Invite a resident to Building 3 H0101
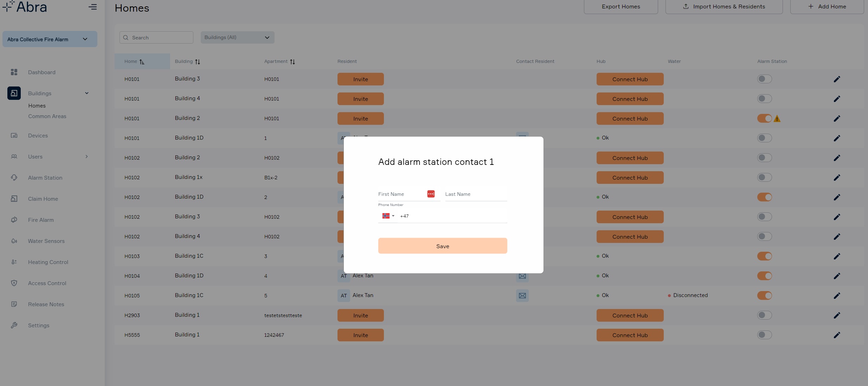Image resolution: width=868 pixels, height=386 pixels. pos(361,79)
